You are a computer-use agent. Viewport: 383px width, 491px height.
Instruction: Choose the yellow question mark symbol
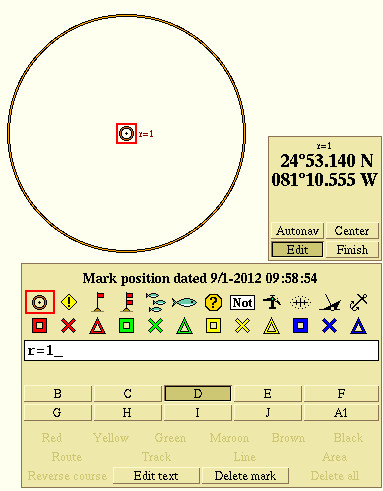tap(213, 302)
